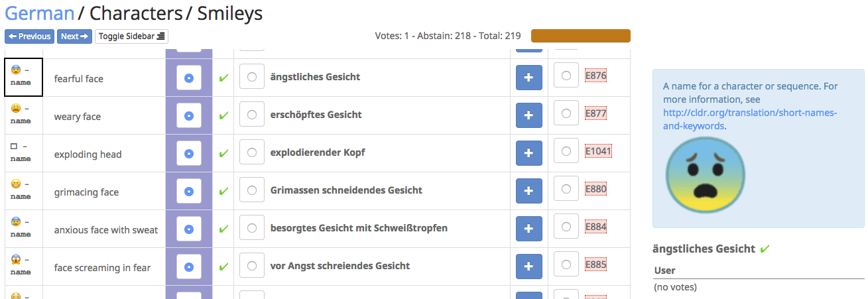Go to the Previous page
The image size is (868, 299).
point(29,36)
